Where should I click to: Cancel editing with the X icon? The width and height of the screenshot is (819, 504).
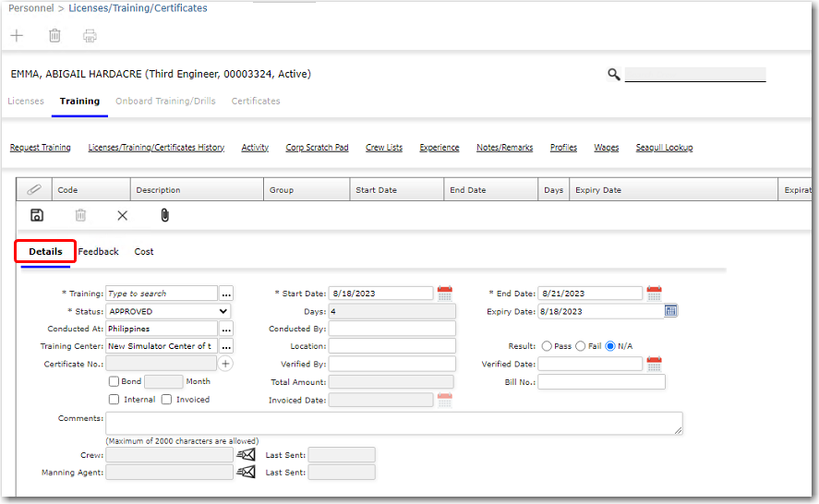coord(122,215)
